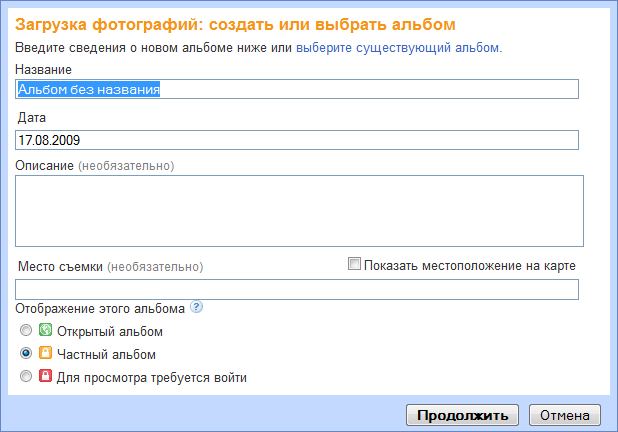Screen dimensions: 618x432
Task: Click the Показать местоположение на карте label
Action: (470, 266)
